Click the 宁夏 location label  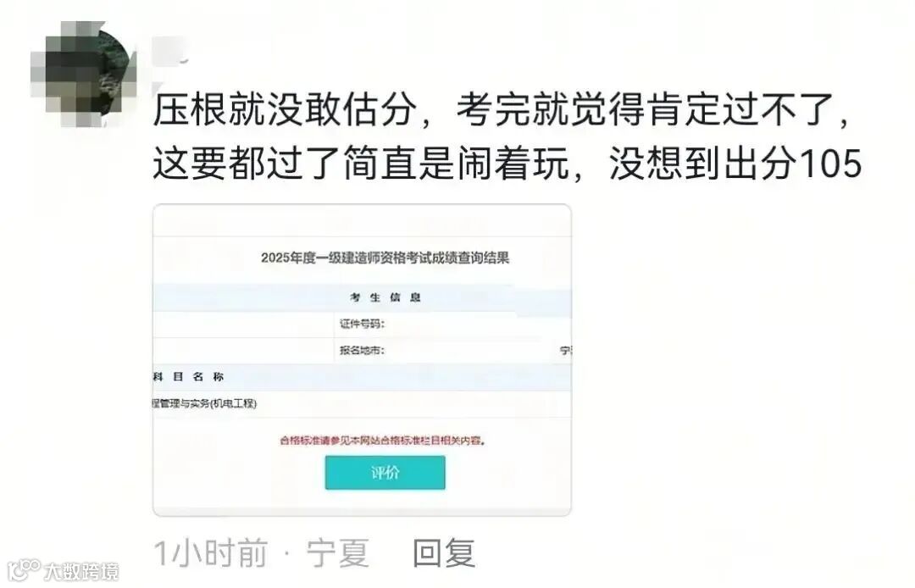point(338,553)
